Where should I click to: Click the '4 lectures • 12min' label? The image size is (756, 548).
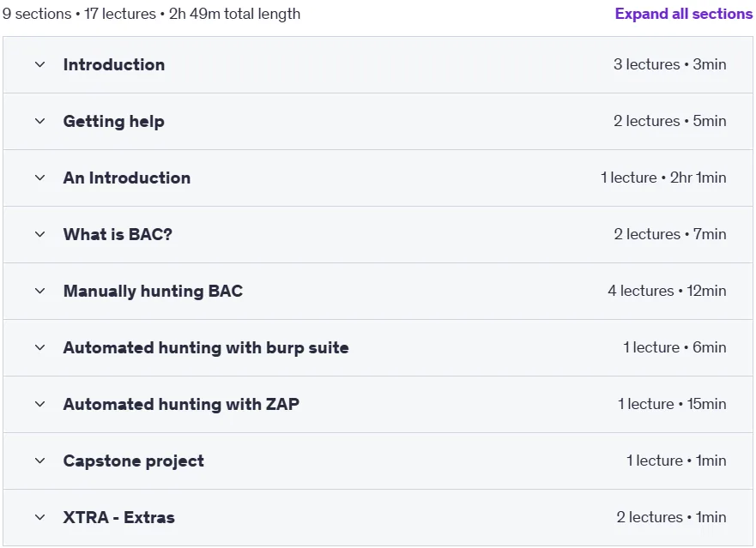[x=667, y=291]
